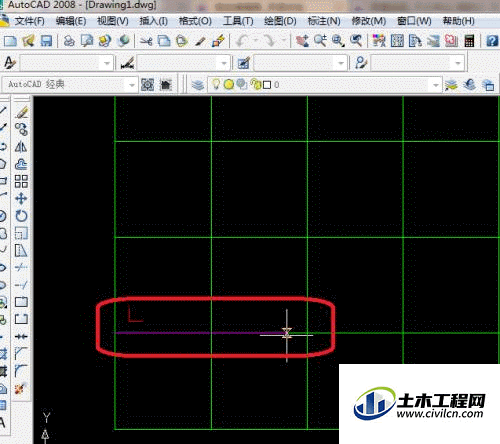Select the Mirror tool
Viewport: 500px width, 444px height.
[x=21, y=147]
